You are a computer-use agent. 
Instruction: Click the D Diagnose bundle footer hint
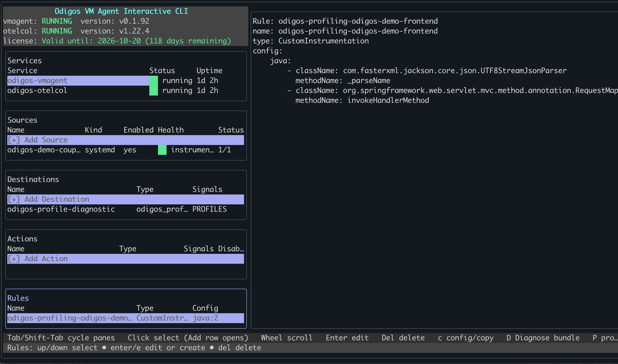[x=543, y=338]
